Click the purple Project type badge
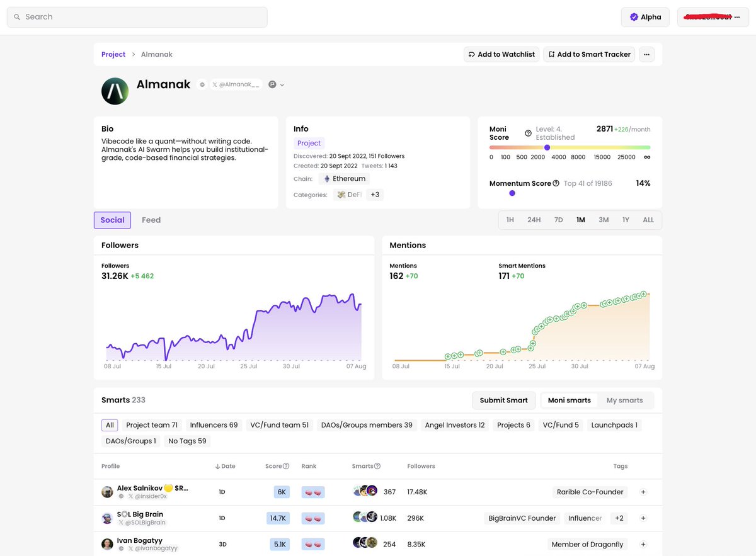 [x=309, y=143]
